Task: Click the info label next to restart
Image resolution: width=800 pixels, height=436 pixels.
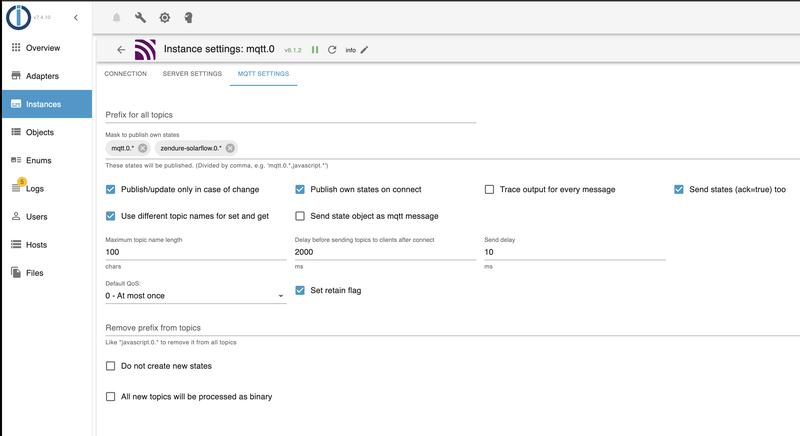Action: [351, 50]
